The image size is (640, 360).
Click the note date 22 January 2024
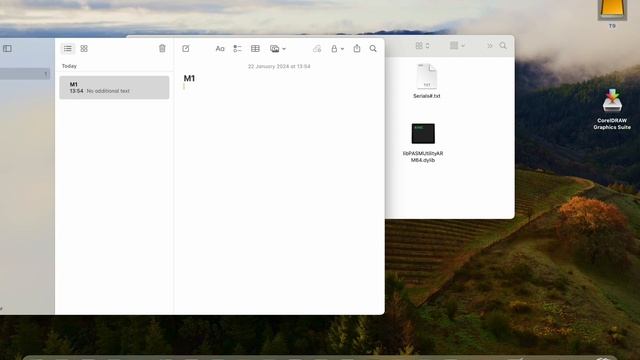[279, 66]
